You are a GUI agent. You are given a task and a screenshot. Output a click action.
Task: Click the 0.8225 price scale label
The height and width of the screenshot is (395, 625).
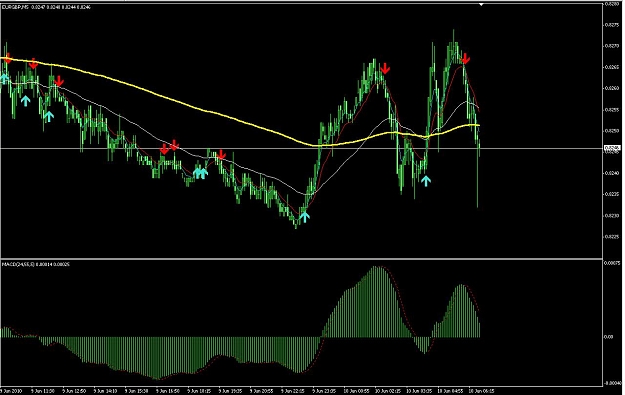click(612, 236)
